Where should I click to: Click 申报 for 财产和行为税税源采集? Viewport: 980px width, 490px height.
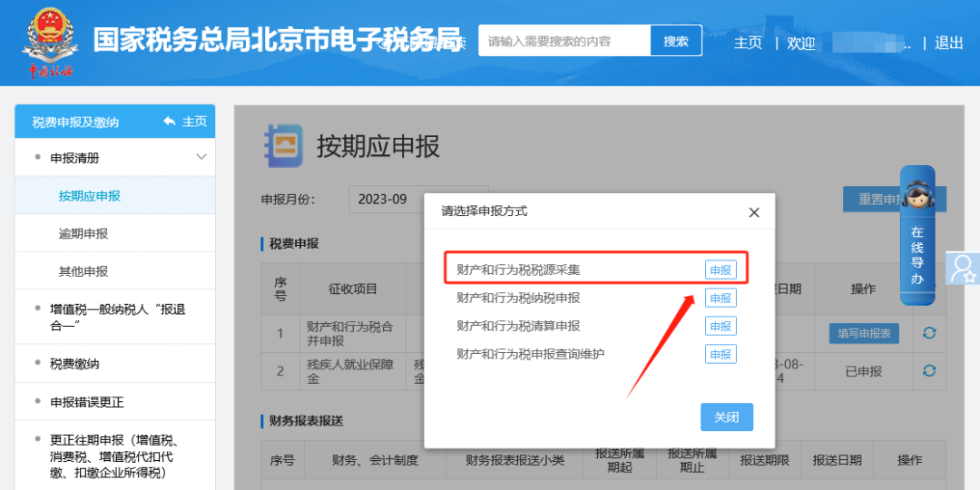click(x=720, y=270)
